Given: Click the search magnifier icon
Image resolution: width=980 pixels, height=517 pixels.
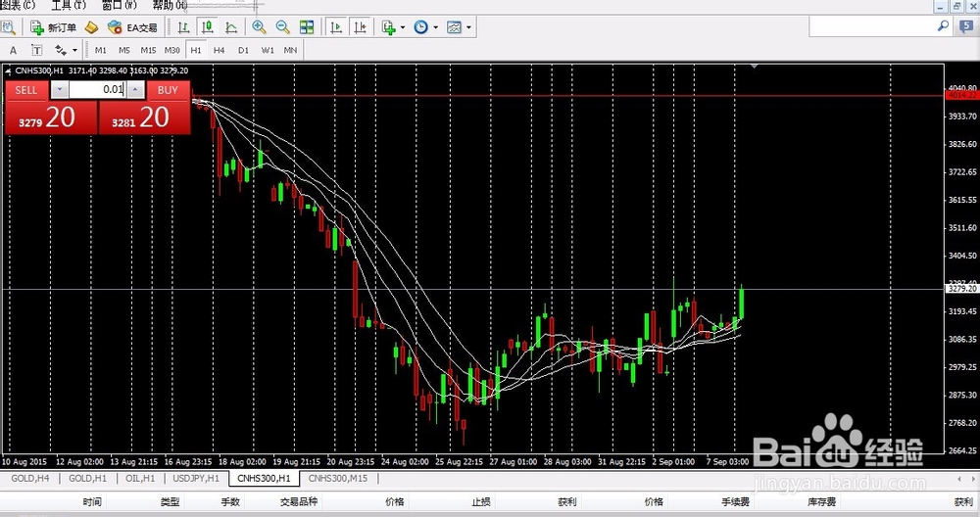Looking at the screenshot, I should pyautogui.click(x=943, y=26).
